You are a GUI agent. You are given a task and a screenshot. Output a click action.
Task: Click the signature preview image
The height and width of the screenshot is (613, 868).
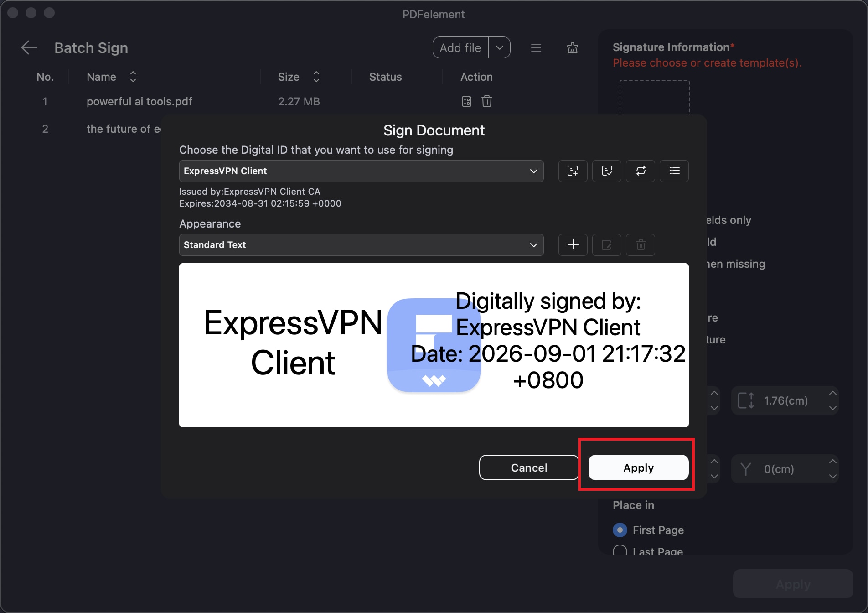pos(434,345)
